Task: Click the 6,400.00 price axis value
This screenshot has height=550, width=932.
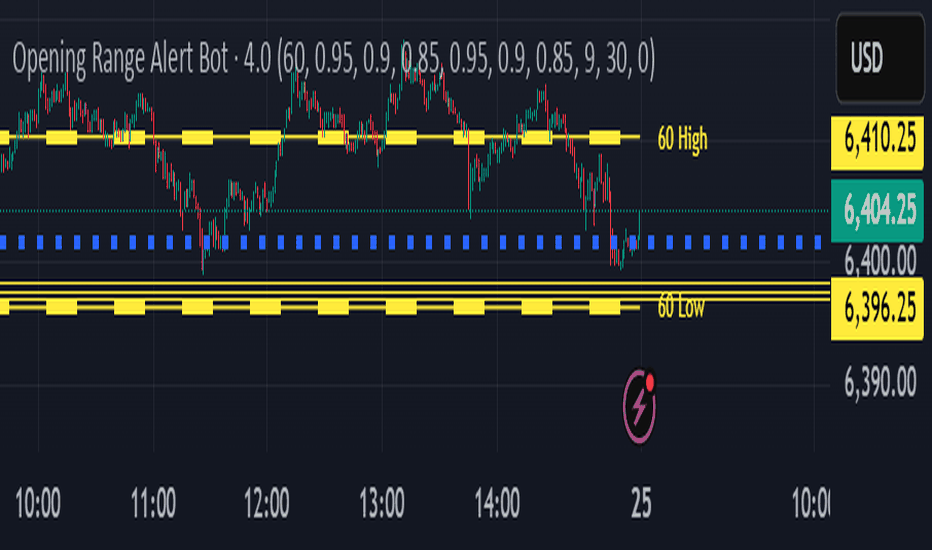Action: click(x=880, y=260)
